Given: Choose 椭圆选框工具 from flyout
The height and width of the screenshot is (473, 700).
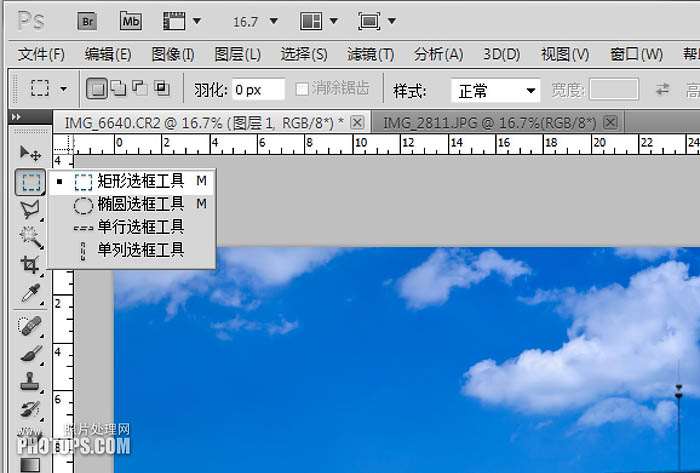Looking at the screenshot, I should click(132, 204).
